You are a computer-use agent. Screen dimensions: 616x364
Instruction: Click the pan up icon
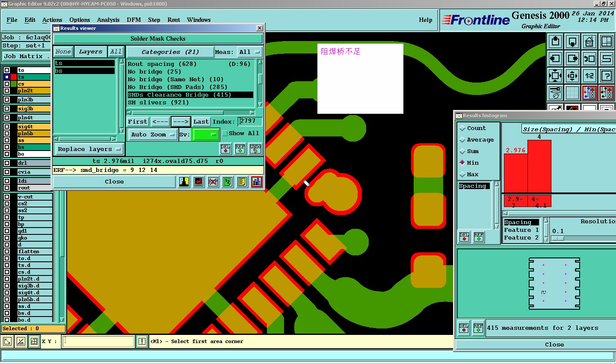555,41
